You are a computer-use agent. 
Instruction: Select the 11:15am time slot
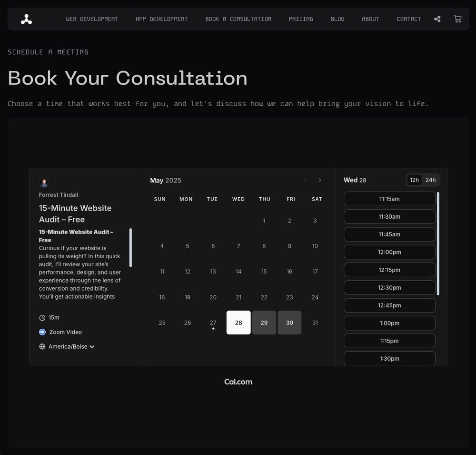pyautogui.click(x=389, y=199)
